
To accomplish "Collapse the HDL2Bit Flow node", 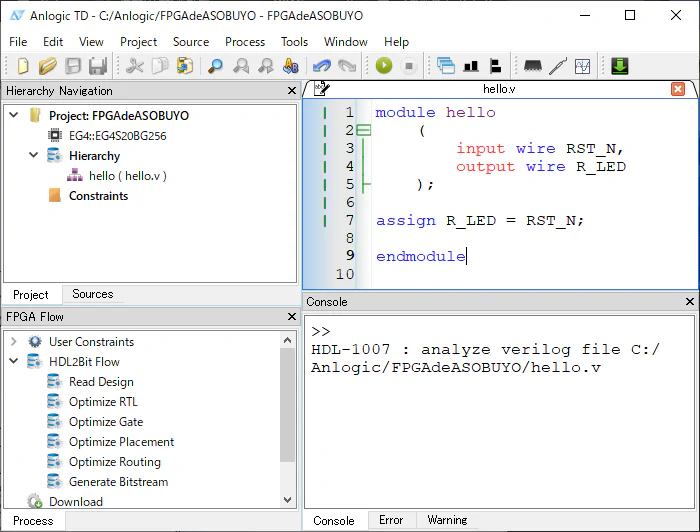I will coord(14,362).
